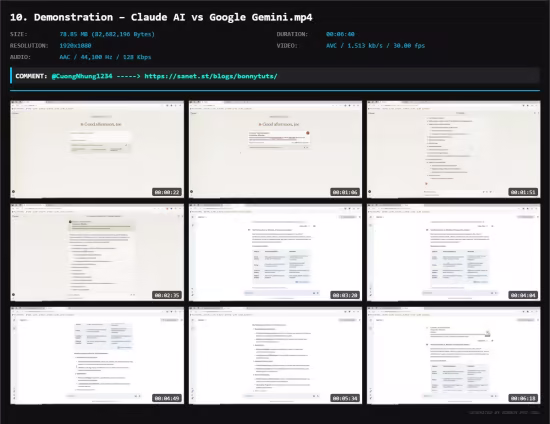
Task: Click the duration value 00:06:40
Action: [340, 34]
